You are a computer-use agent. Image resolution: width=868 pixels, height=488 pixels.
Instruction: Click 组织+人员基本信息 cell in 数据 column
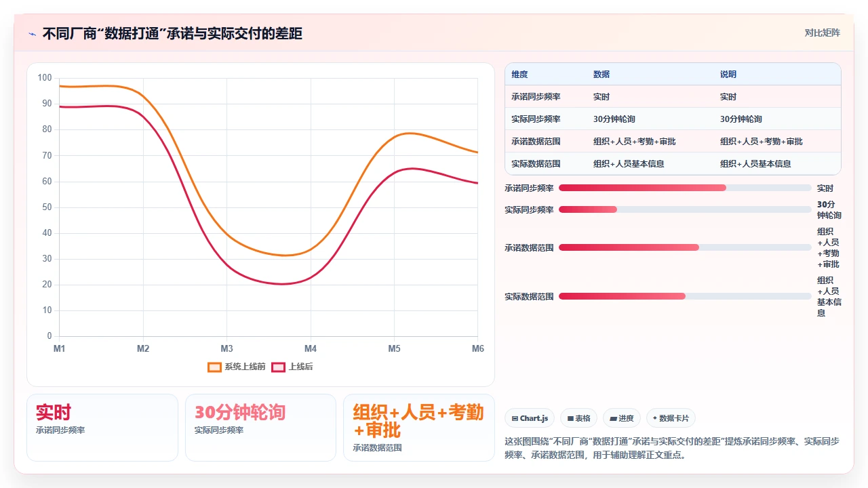point(629,164)
